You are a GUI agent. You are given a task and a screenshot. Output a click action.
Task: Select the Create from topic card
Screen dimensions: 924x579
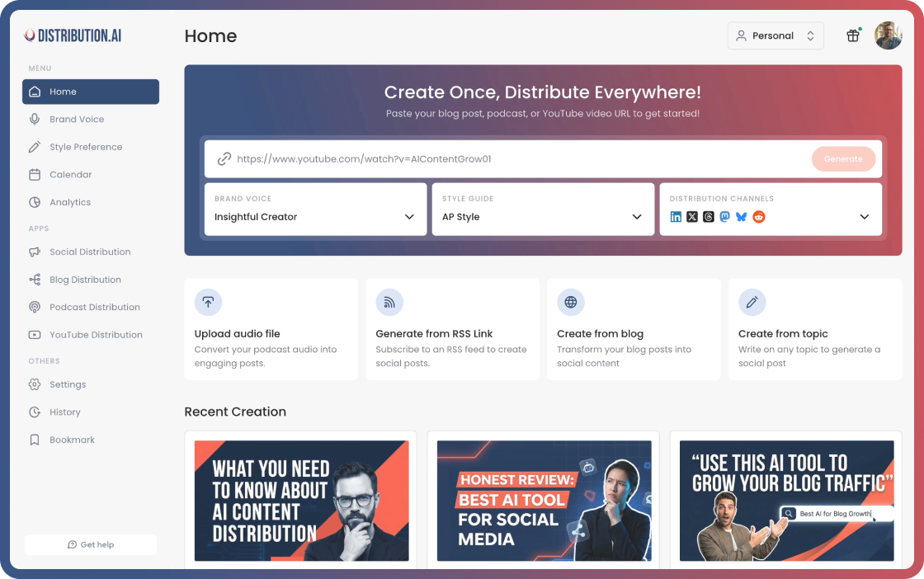[x=815, y=329]
